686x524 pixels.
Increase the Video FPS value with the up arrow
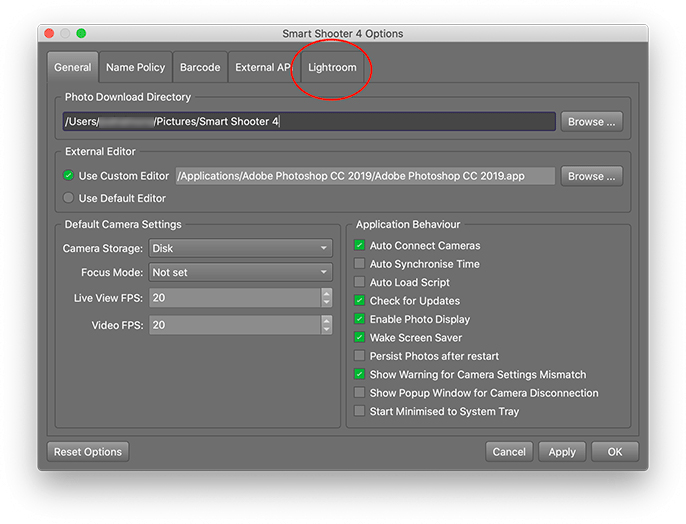(326, 321)
